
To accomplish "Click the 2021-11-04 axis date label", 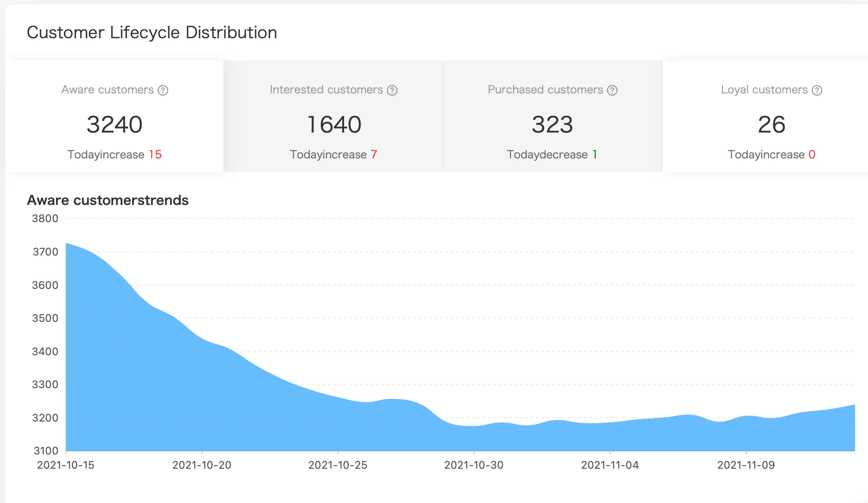I will [610, 465].
